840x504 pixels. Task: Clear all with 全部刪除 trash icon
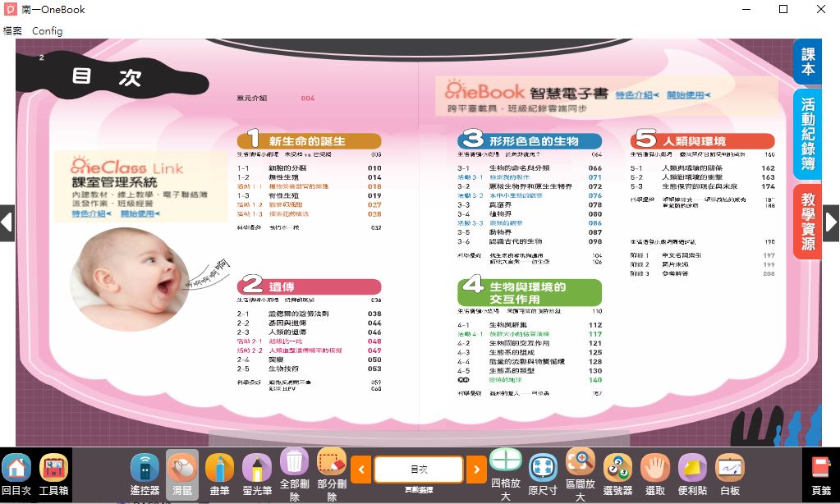[294, 474]
